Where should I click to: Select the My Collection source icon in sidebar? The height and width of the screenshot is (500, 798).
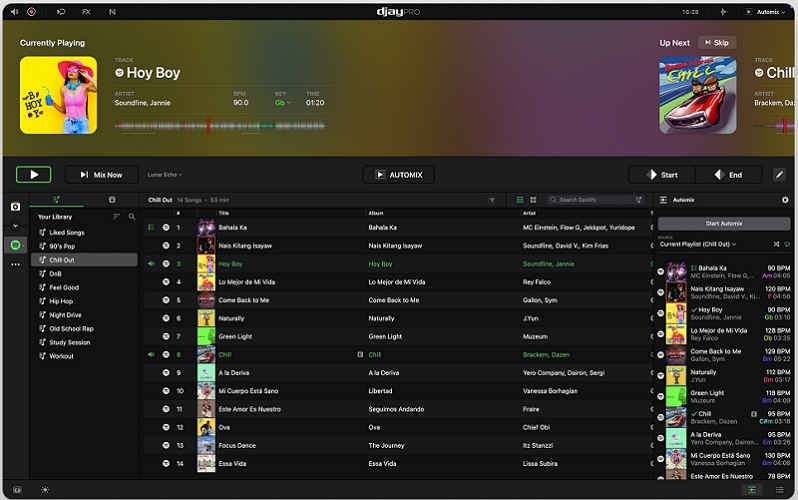15,207
